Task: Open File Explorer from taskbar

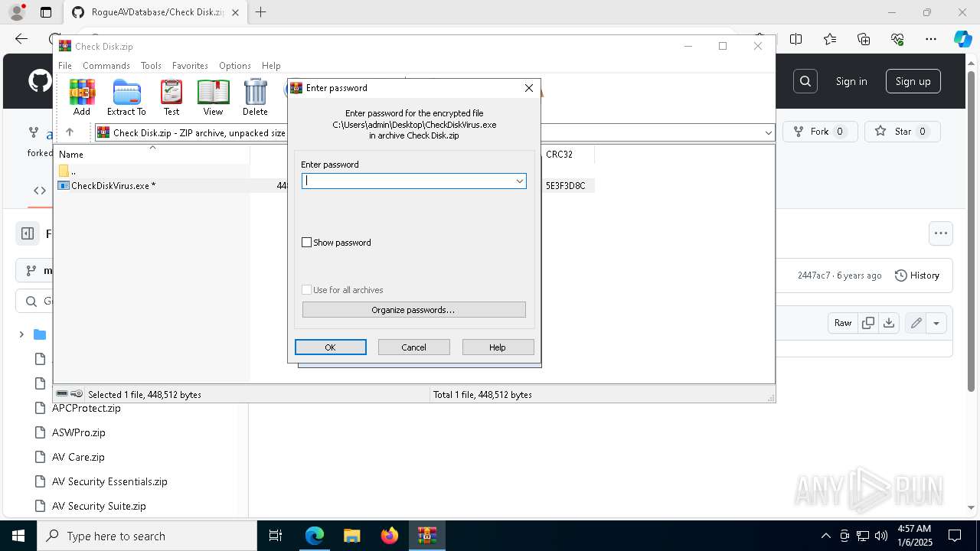Action: tap(351, 536)
